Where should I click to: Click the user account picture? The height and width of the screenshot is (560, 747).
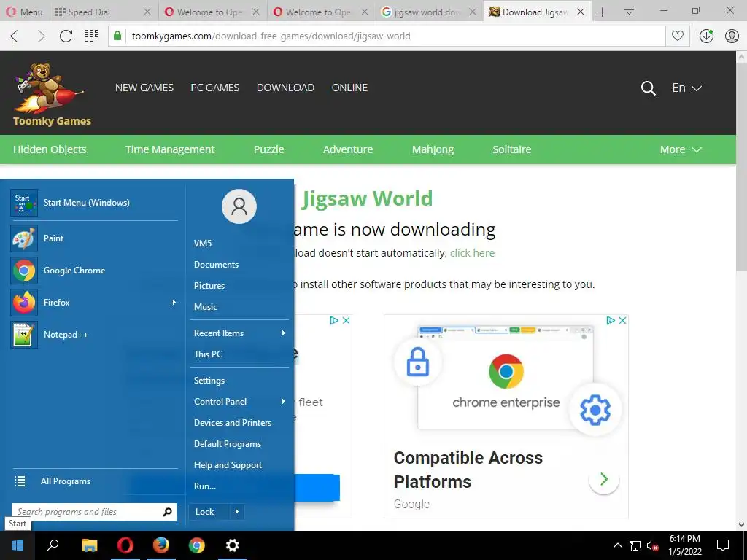[x=239, y=206]
